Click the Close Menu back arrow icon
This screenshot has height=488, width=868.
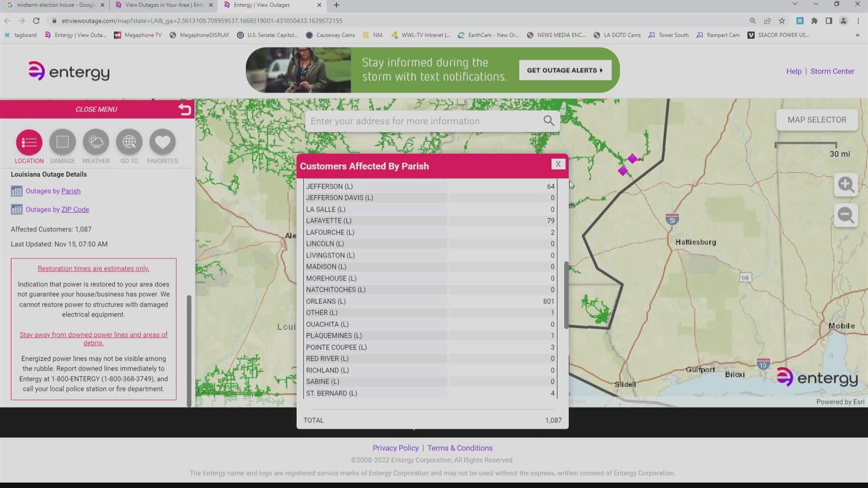[x=184, y=109]
